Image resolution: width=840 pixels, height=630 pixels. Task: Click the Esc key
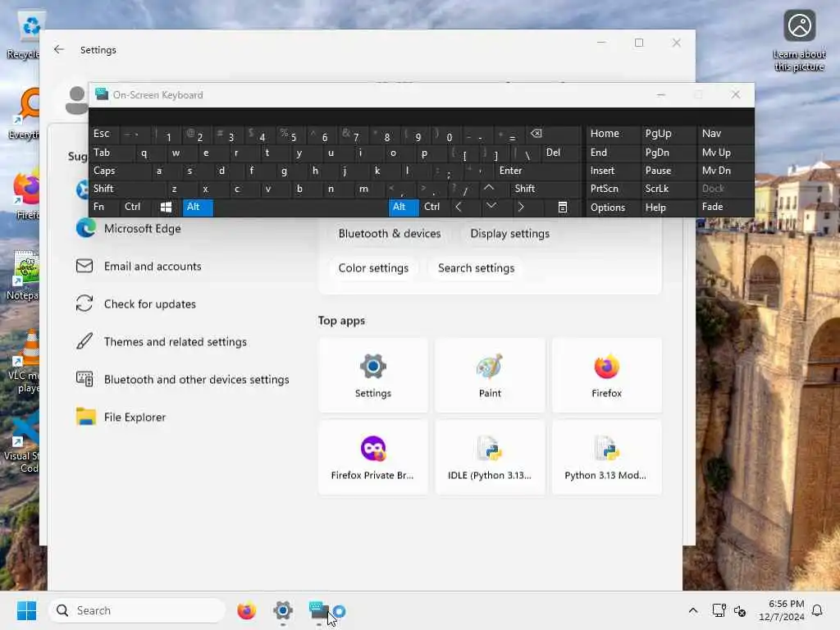coord(104,134)
